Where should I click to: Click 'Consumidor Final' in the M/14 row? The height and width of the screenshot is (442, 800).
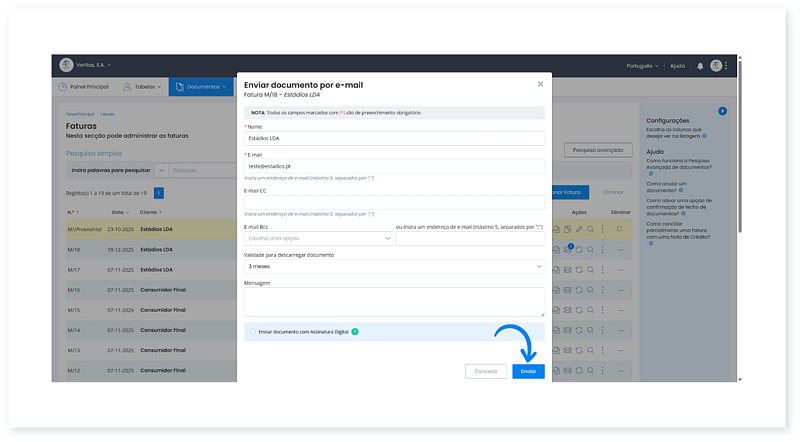tap(163, 330)
